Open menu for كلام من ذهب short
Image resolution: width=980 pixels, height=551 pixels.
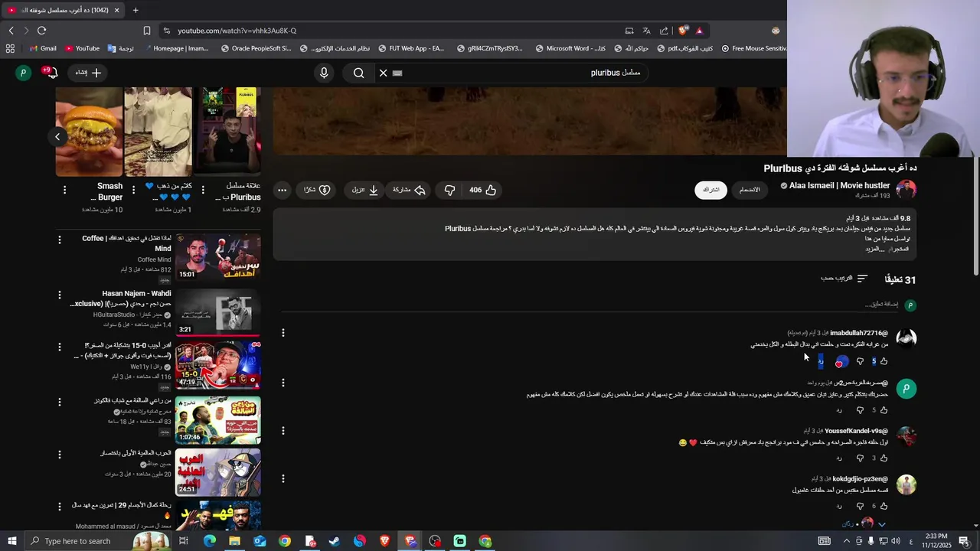tap(133, 190)
